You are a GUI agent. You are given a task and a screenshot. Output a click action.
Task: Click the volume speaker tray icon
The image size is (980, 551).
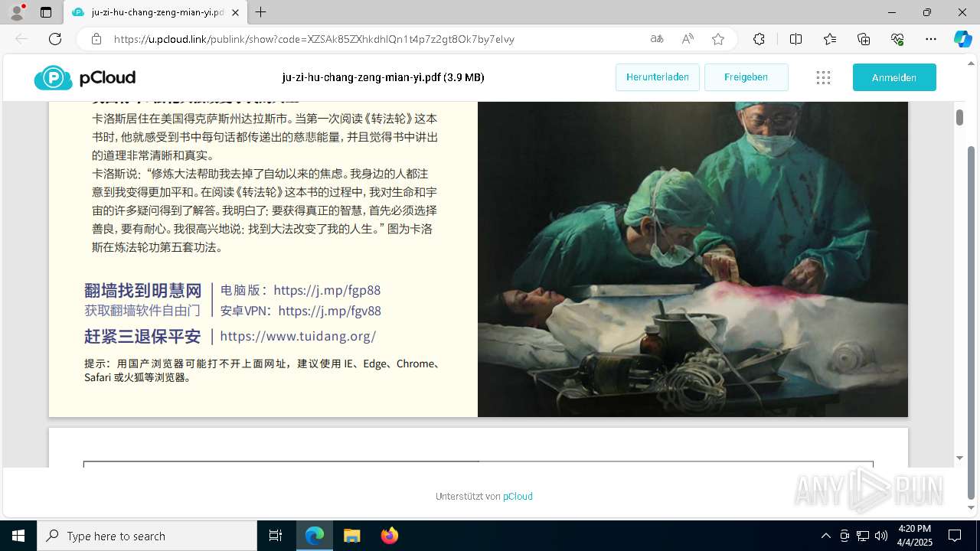coord(880,536)
